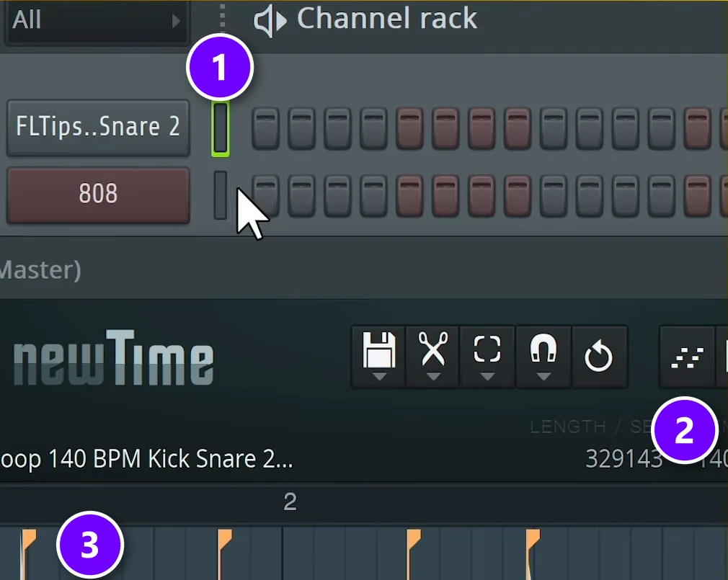Toggle the channel selector for 808
Image resolution: width=728 pixels, height=580 pixels.
tap(221, 195)
